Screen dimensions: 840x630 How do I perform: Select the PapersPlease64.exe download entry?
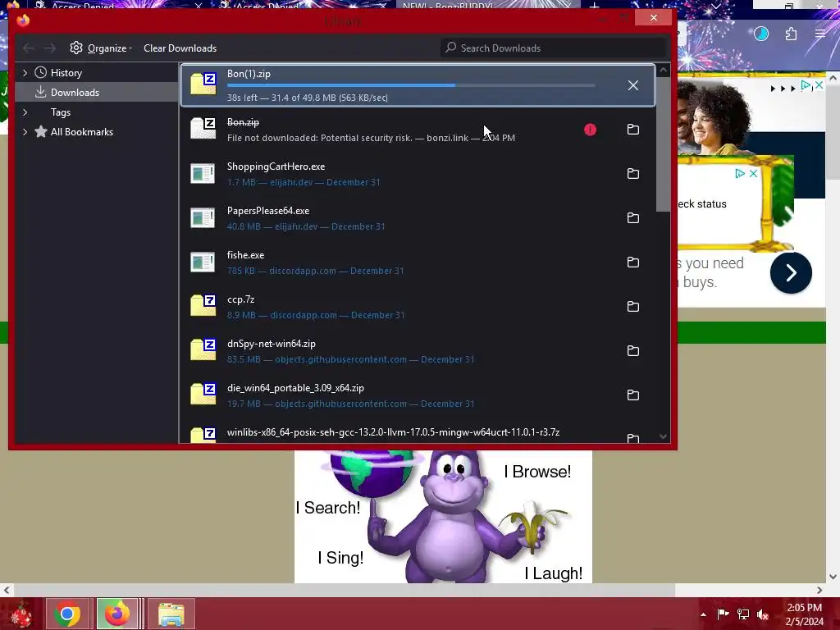coord(418,218)
